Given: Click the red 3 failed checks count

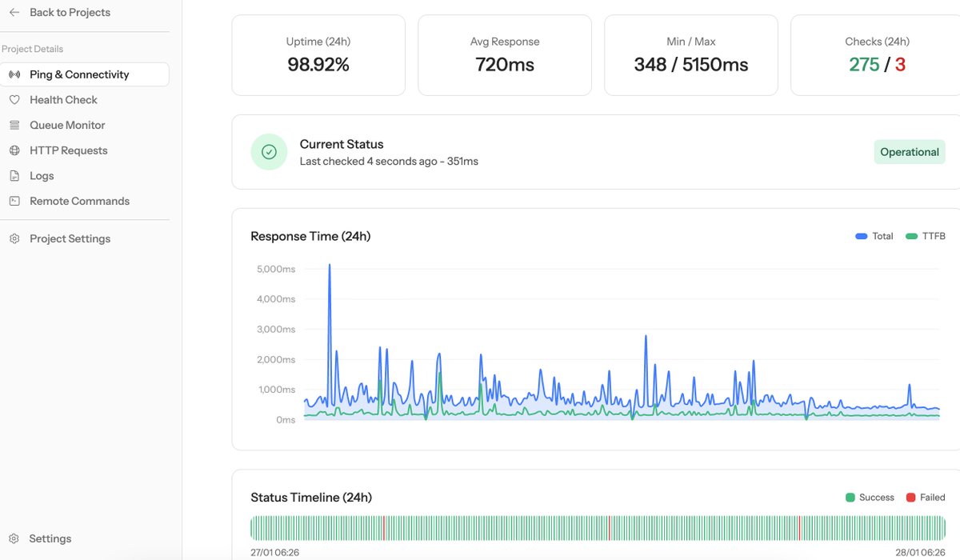Looking at the screenshot, I should (900, 65).
